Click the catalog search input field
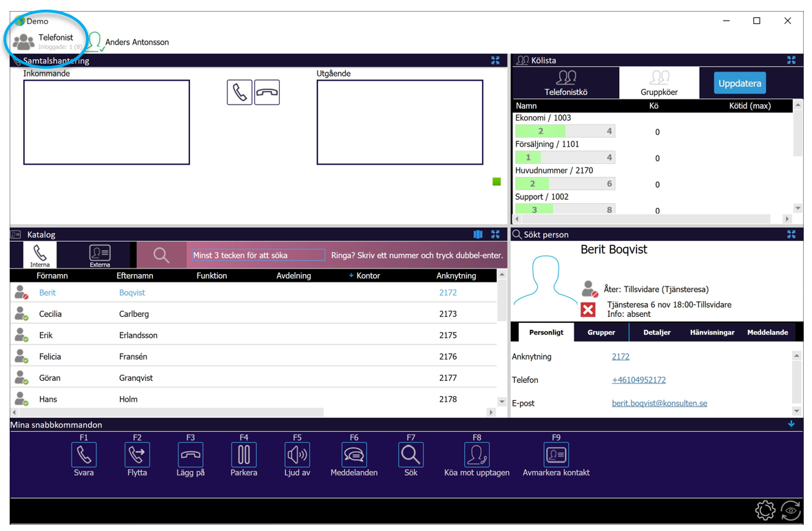 [x=258, y=255]
